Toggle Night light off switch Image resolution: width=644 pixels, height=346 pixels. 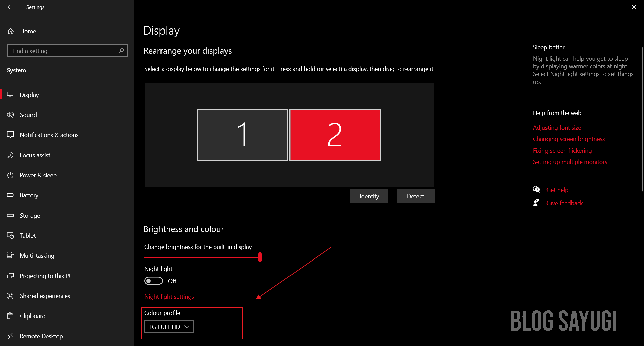point(153,281)
